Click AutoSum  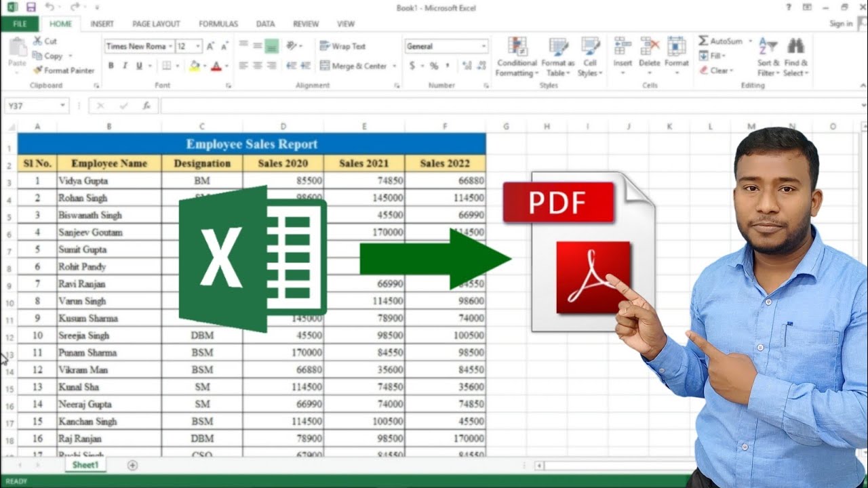[x=721, y=41]
